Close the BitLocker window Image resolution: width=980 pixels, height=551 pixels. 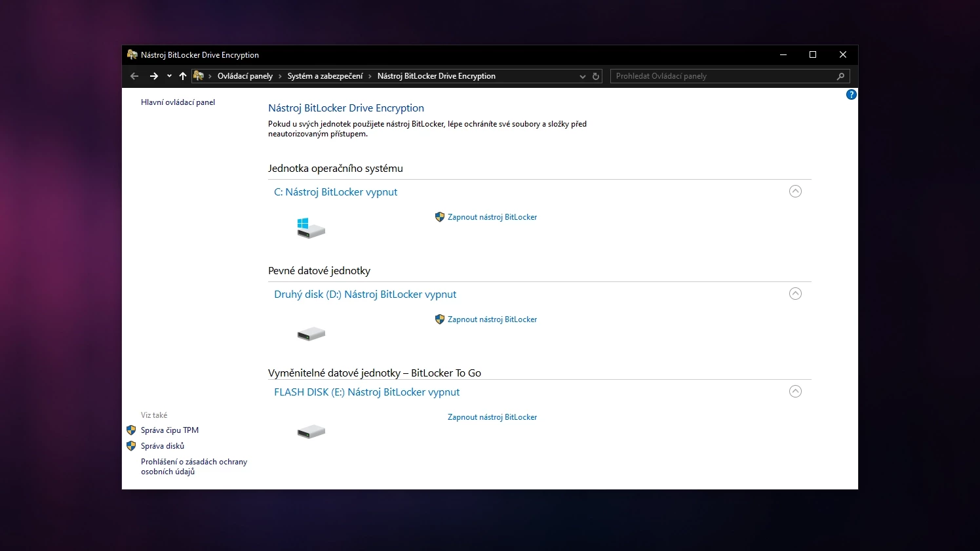[843, 54]
